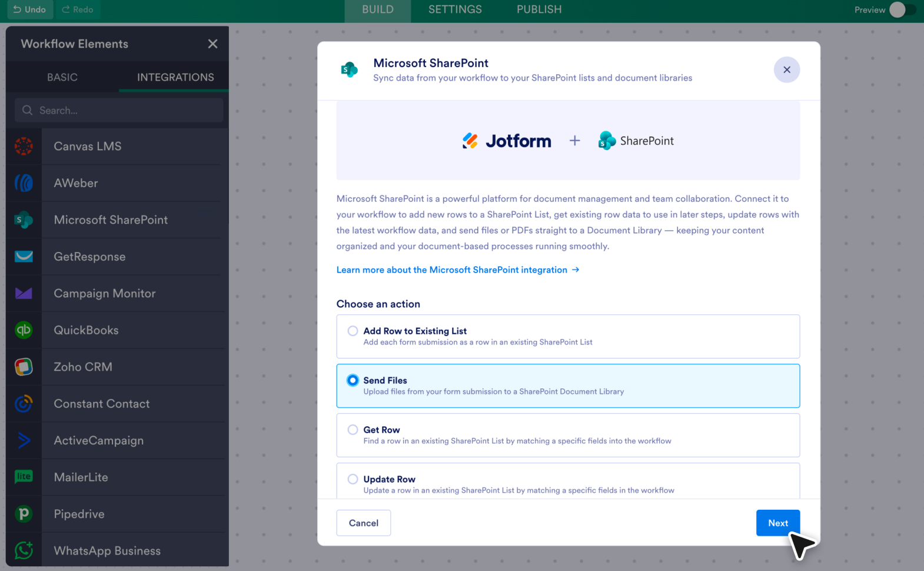Viewport: 924px width, 571px height.
Task: Select QuickBooks integration label
Action: click(x=86, y=330)
